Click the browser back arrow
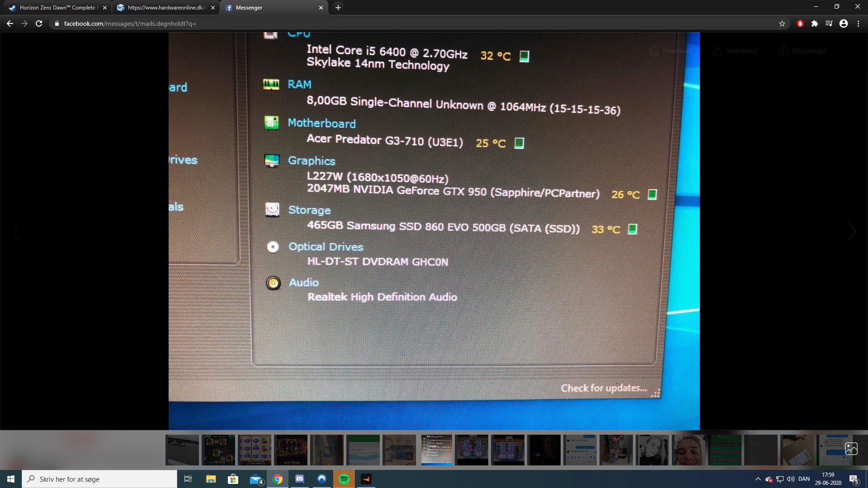The height and width of the screenshot is (488, 868). pos(10,23)
